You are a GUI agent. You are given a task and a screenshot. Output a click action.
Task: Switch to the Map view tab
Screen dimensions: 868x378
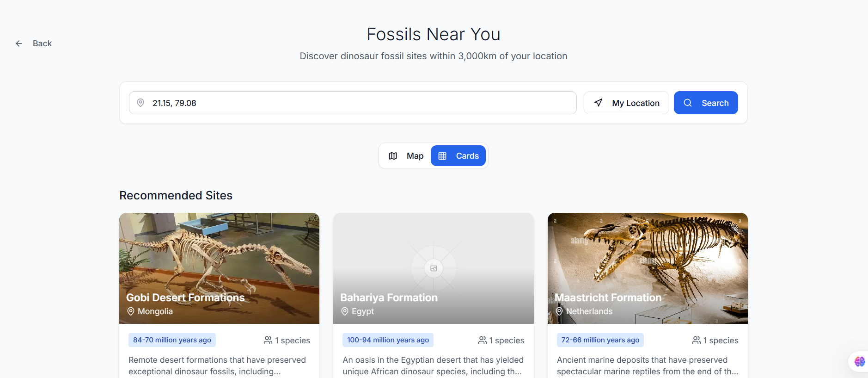click(x=406, y=156)
